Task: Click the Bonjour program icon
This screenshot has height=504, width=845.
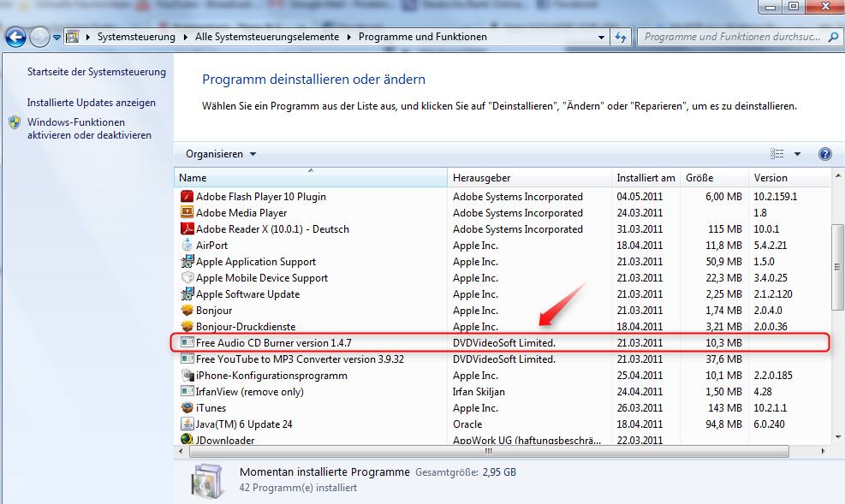Action: point(187,310)
